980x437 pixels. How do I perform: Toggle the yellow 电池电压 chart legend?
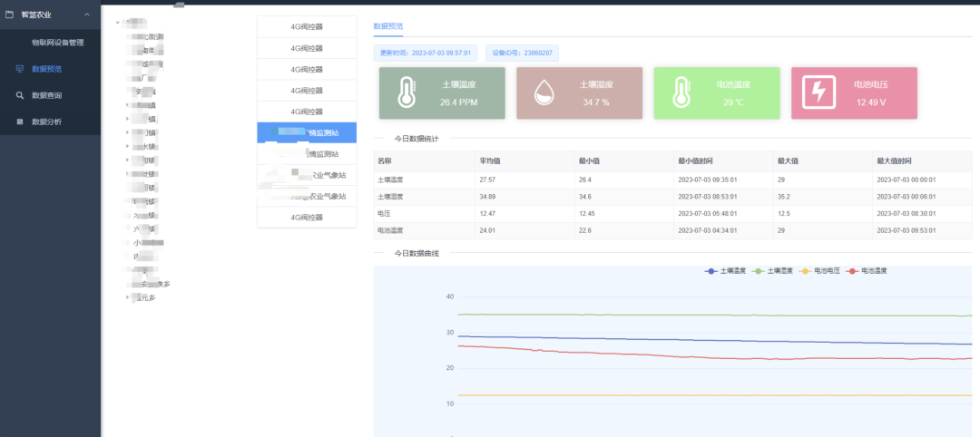coord(818,271)
